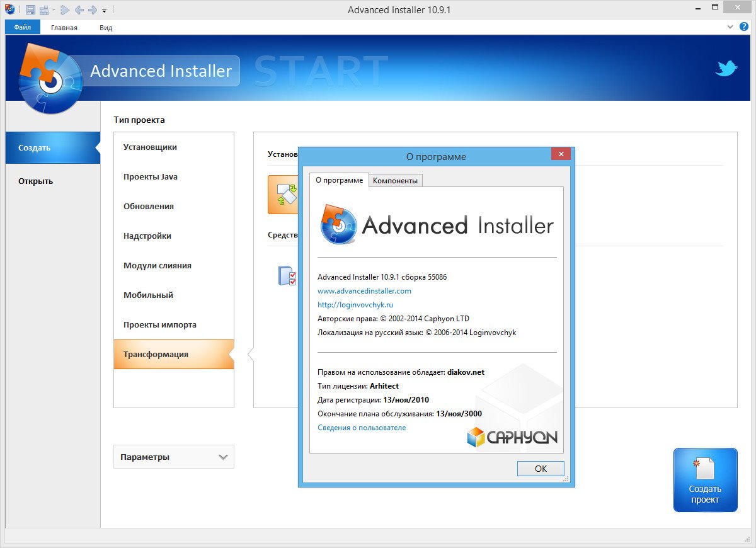
Task: Click the Save floppy disk icon
Action: tap(30, 10)
